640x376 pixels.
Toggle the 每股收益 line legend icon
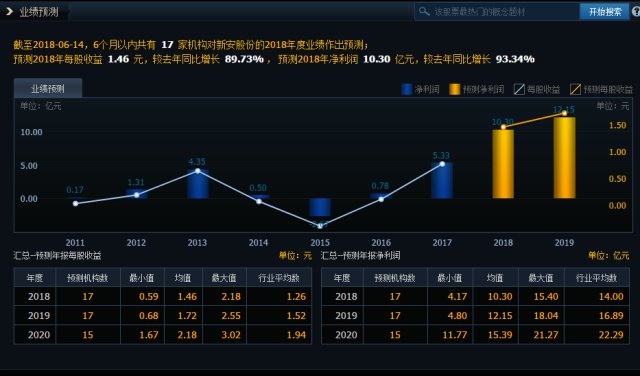519,89
